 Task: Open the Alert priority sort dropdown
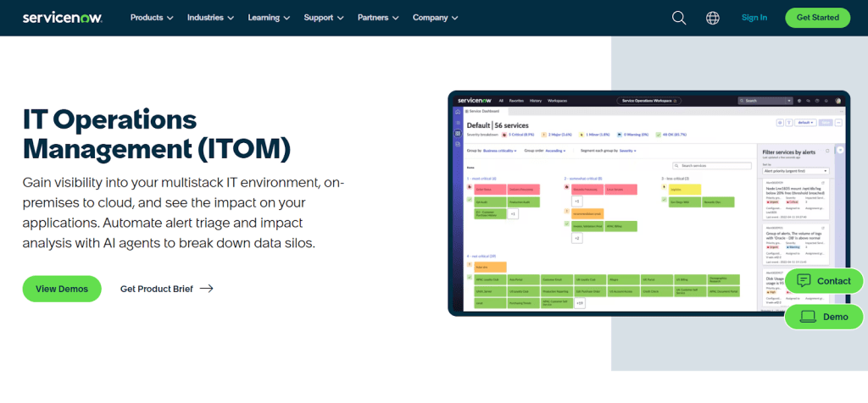(794, 171)
